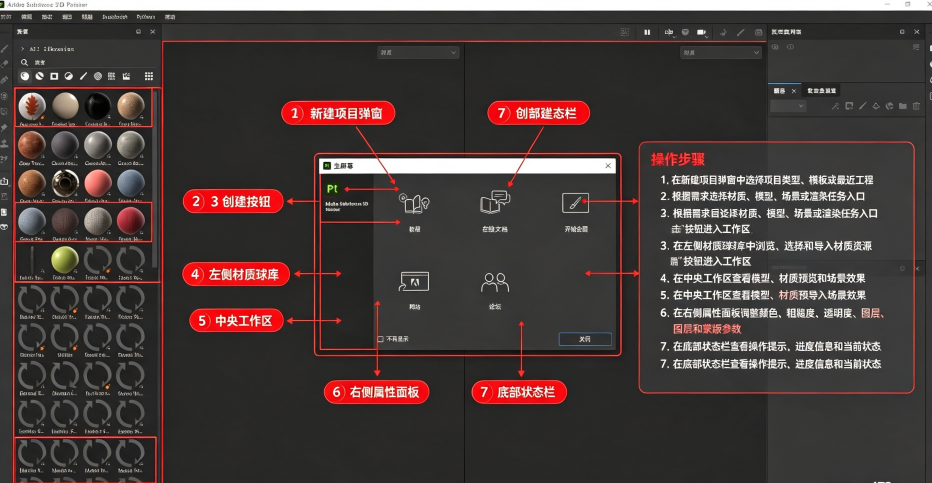The width and height of the screenshot is (932, 483).
Task: Tick the 不再显示 checkbox in welcome dialog
Action: [380, 339]
